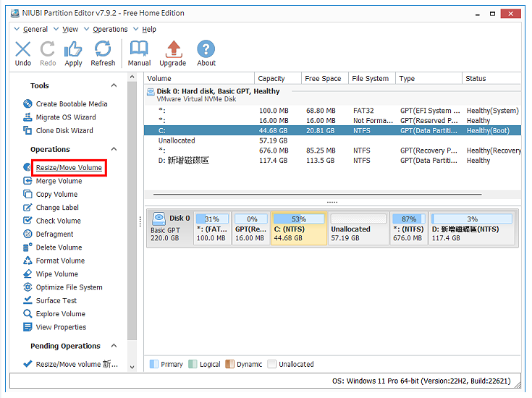
Task: Click the sidebar vertical scrollbar thumb
Action: pos(132,211)
